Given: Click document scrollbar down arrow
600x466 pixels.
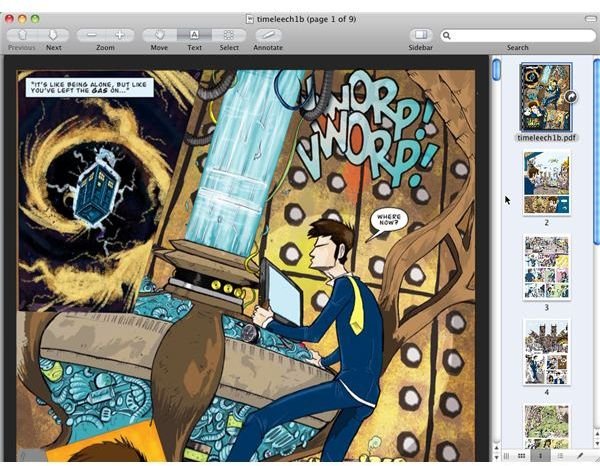Looking at the screenshot, I should [x=496, y=457].
